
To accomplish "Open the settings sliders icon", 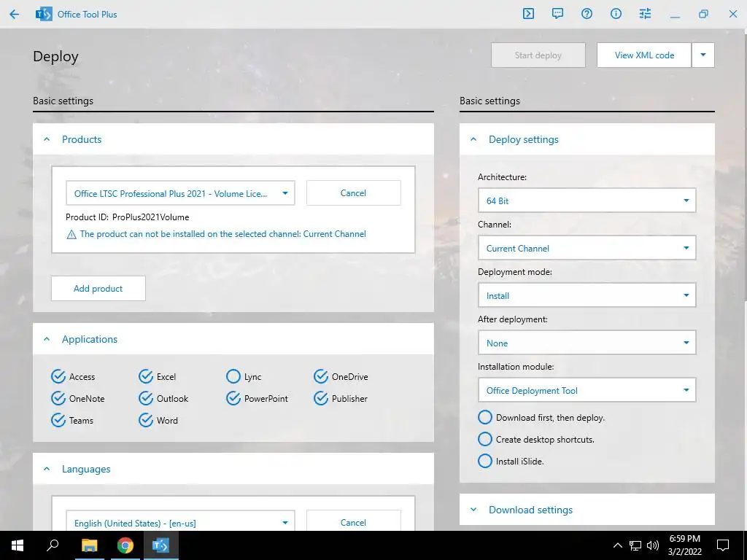I will point(645,14).
